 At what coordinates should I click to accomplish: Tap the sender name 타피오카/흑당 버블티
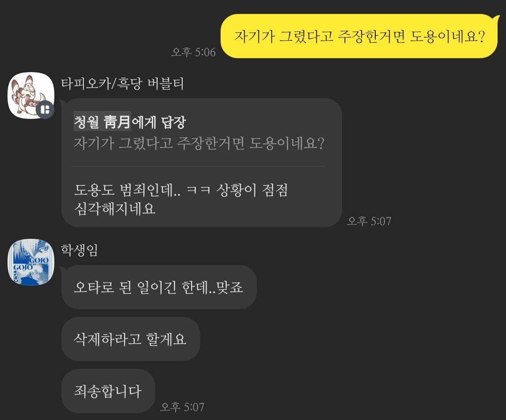(122, 83)
